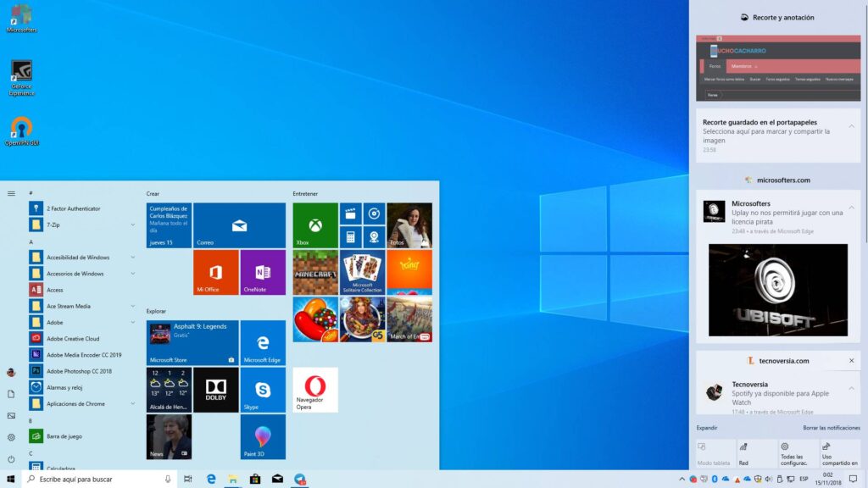Open the Navegador Opera tile
Image resolution: width=868 pixels, height=488 pixels.
click(314, 389)
